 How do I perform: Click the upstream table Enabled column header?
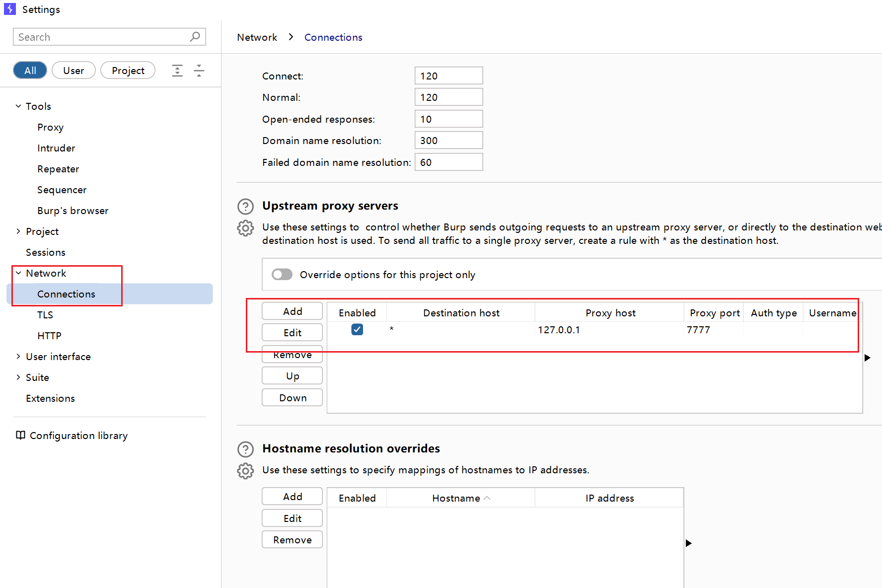point(357,313)
